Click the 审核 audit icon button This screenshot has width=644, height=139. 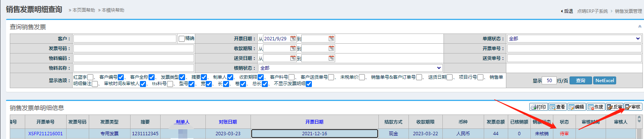click(633, 107)
